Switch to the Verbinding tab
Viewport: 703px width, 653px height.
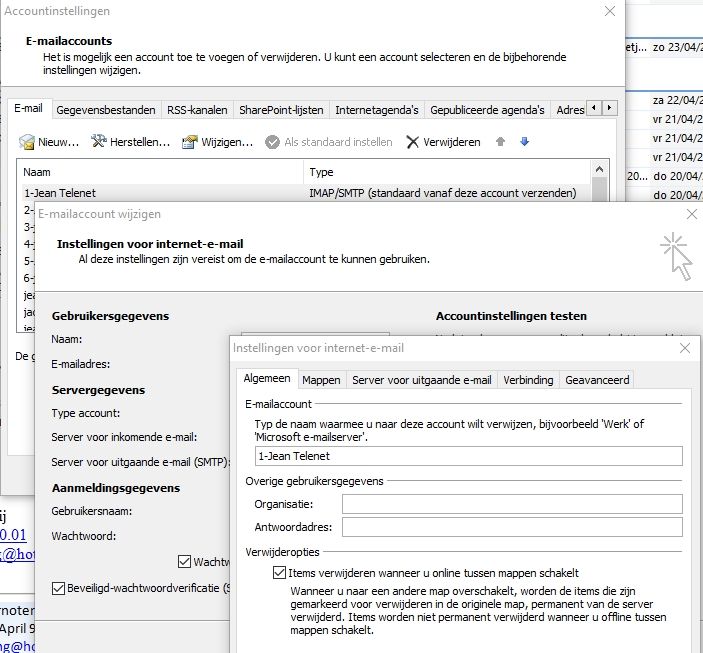click(528, 380)
